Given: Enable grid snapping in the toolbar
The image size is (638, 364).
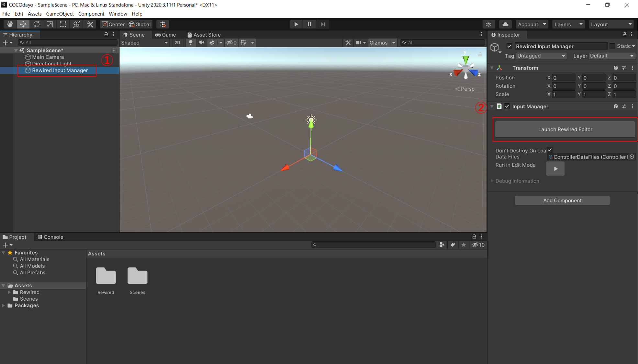Looking at the screenshot, I should click(x=163, y=24).
